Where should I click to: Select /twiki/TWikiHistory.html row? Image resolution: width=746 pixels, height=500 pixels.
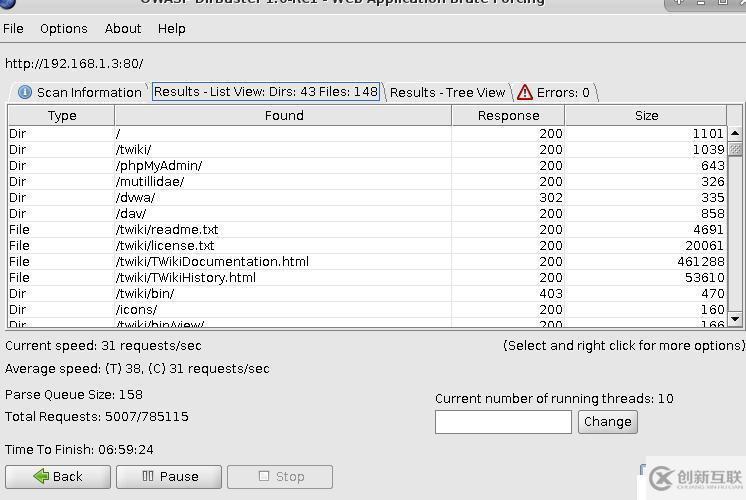click(367, 278)
